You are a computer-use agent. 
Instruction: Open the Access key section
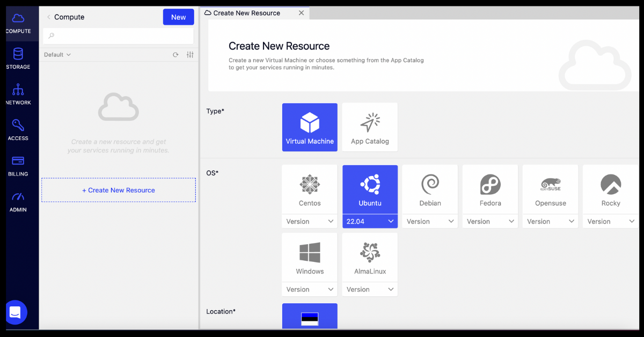tap(18, 130)
